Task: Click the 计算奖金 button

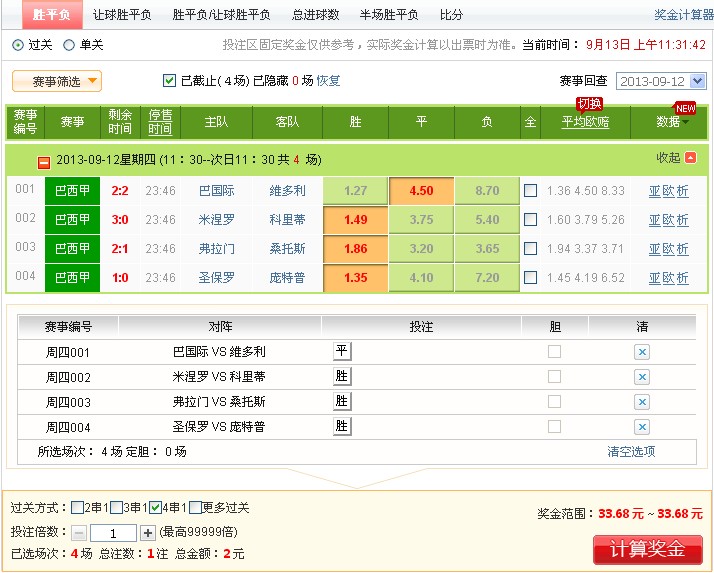Action: (x=647, y=549)
